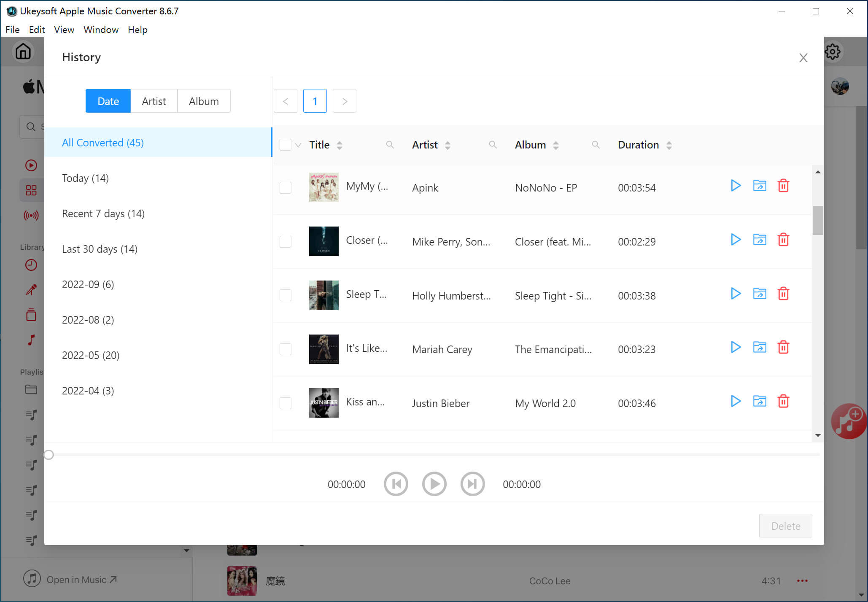Select Recent 7 days (14) filter
The height and width of the screenshot is (602, 868).
[x=104, y=213]
